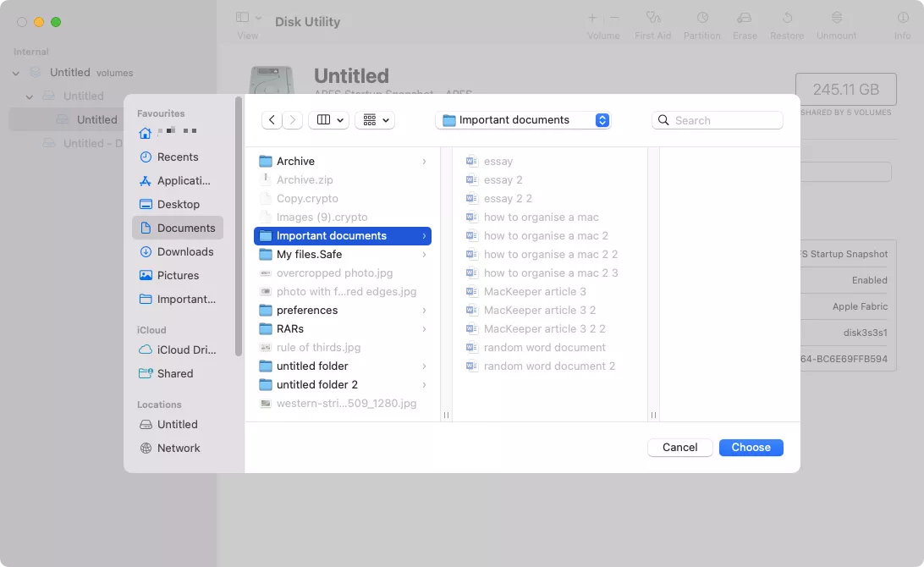
Task: Click the Search field
Action: (x=718, y=120)
